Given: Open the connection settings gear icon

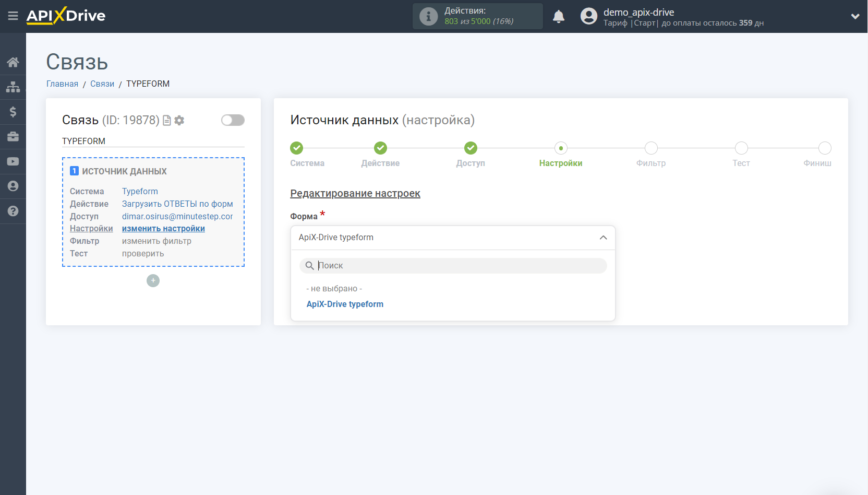Looking at the screenshot, I should 179,121.
